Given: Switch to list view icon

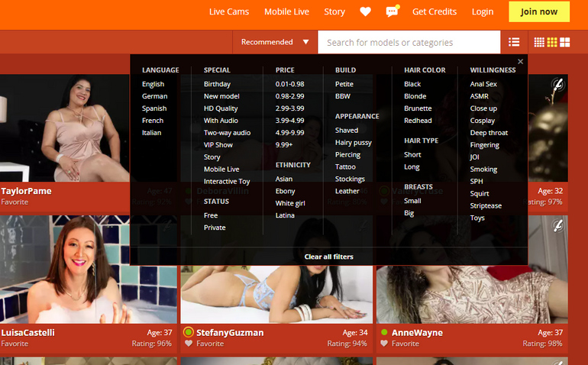Looking at the screenshot, I should point(514,43).
